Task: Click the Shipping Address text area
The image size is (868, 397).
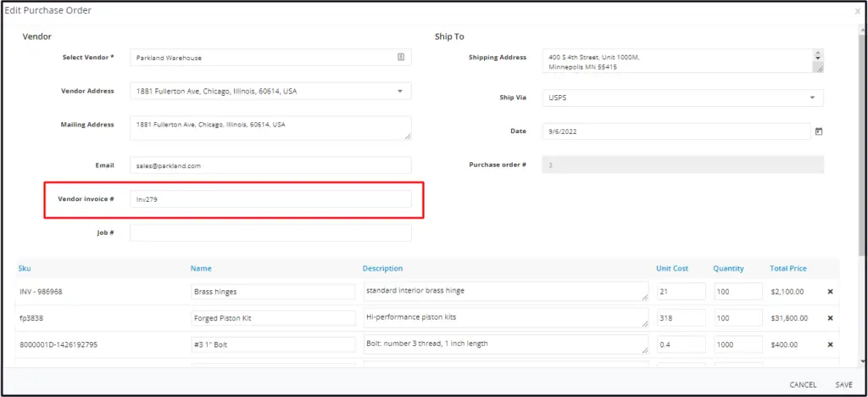Action: (x=682, y=61)
